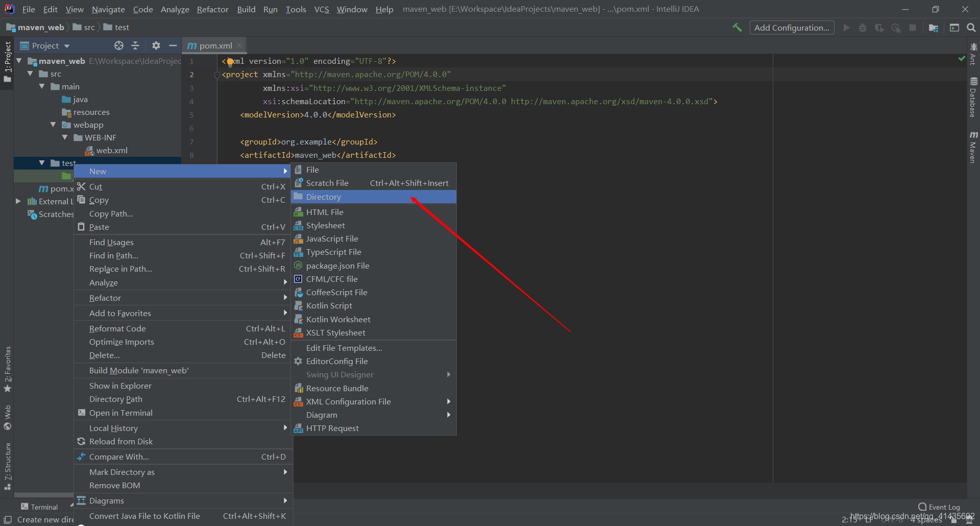This screenshot has height=526, width=980.
Task: Collapse the main folder node
Action: 42,86
